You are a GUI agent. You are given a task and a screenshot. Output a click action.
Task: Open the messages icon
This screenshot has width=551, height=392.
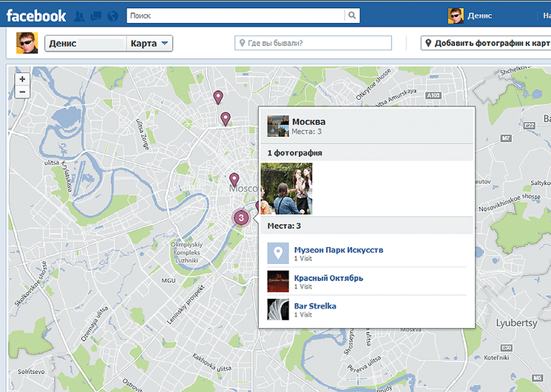point(95,16)
